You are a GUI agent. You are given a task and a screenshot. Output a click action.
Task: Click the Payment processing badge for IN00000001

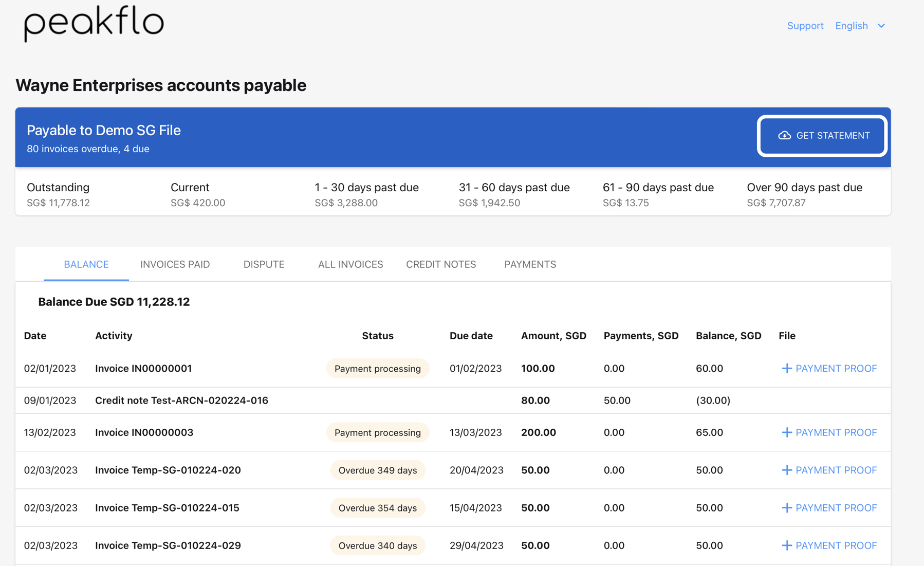[377, 368]
